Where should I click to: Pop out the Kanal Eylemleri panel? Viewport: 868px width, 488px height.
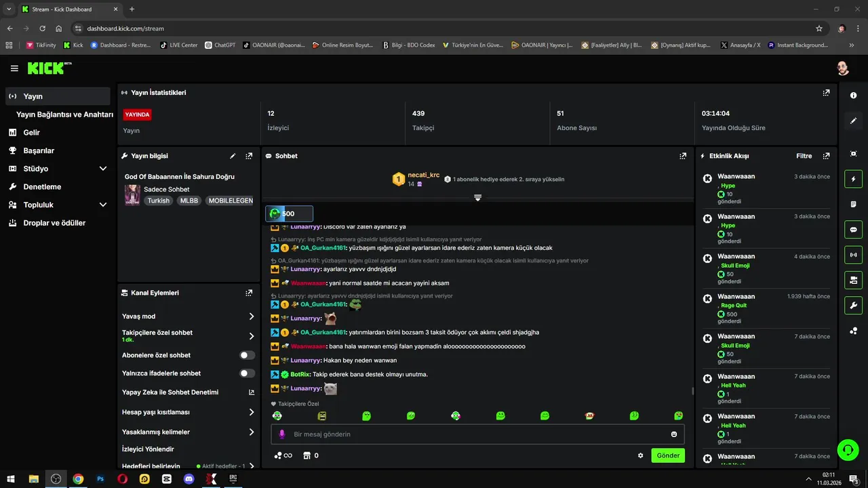tap(249, 293)
